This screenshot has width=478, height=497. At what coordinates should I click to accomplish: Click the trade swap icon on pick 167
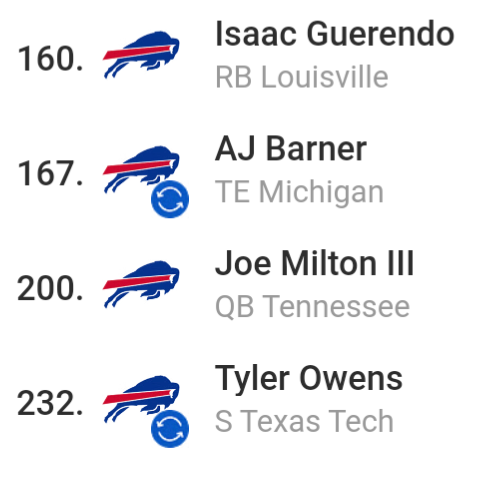tap(170, 199)
